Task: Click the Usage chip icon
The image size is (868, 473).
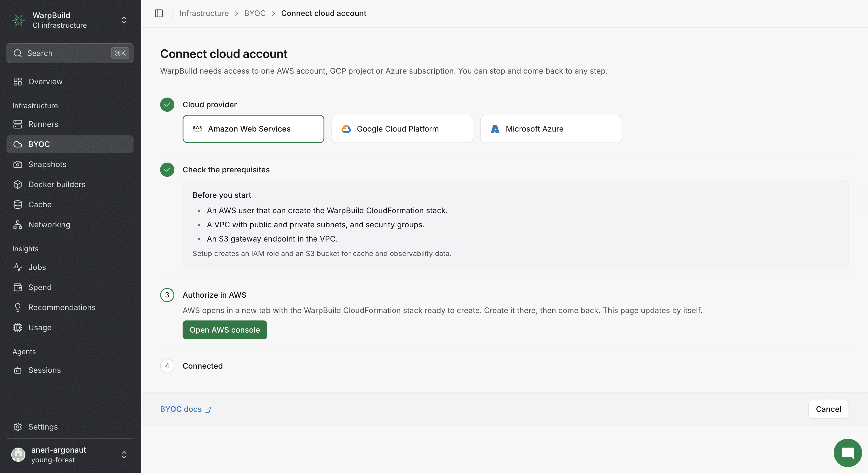Action: coord(17,327)
